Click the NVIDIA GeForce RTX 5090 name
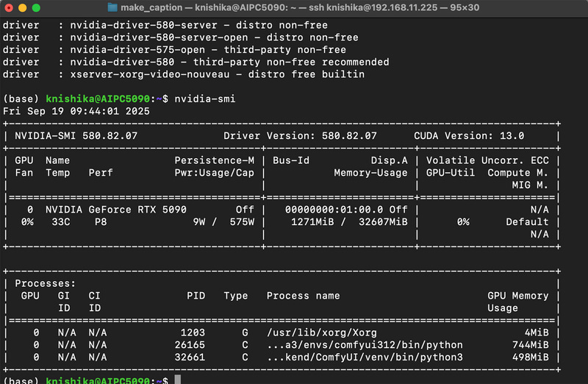The image size is (588, 384). (115, 210)
